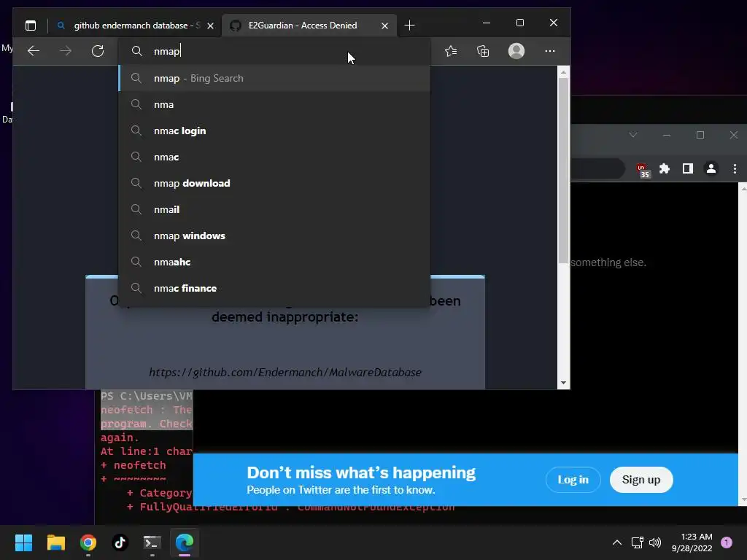Close the github endermanch database tab

click(210, 26)
